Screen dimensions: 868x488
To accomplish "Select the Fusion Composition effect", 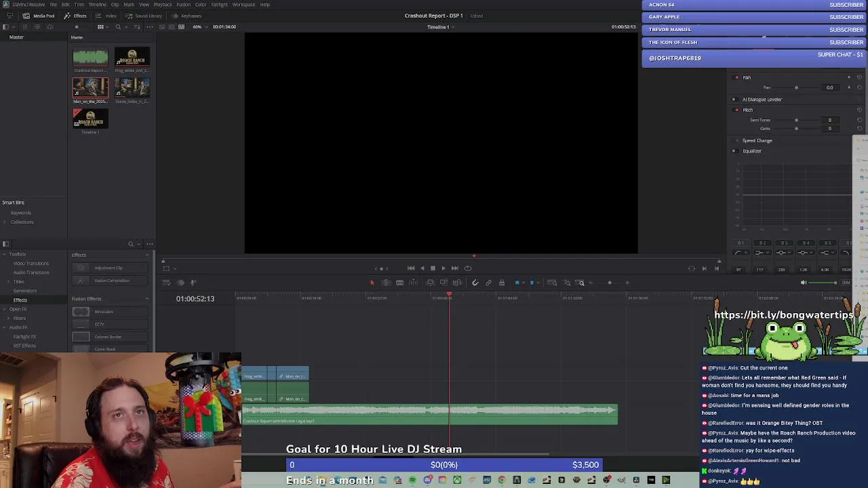I will coord(109,281).
